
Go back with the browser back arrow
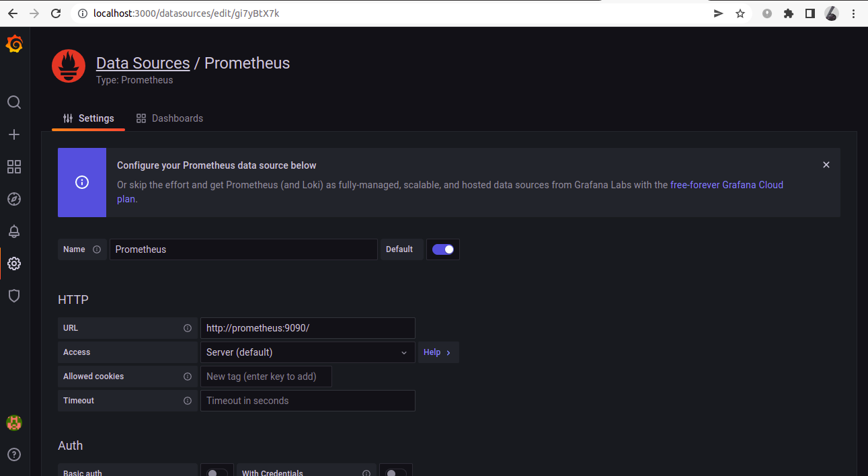[12, 13]
